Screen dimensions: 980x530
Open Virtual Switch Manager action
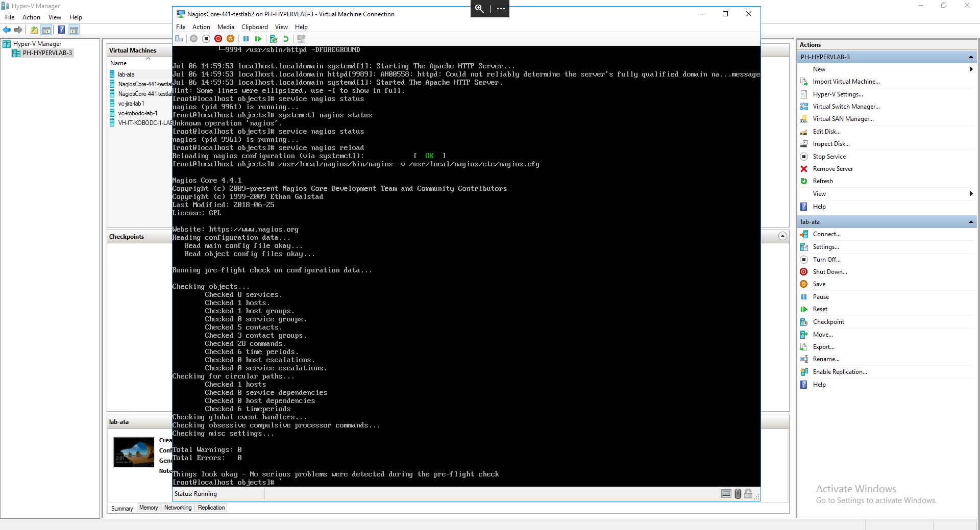pos(846,107)
